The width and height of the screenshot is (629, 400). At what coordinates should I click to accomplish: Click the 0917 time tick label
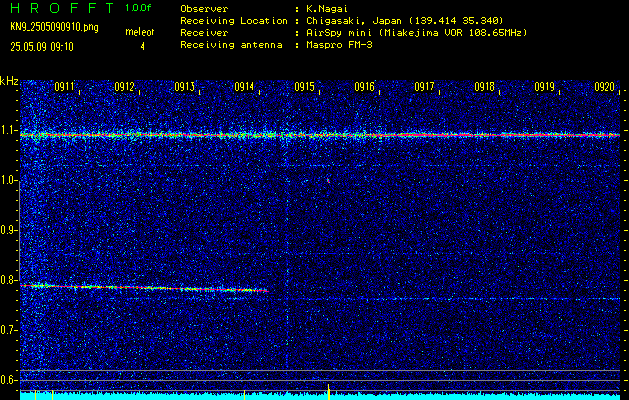(424, 87)
